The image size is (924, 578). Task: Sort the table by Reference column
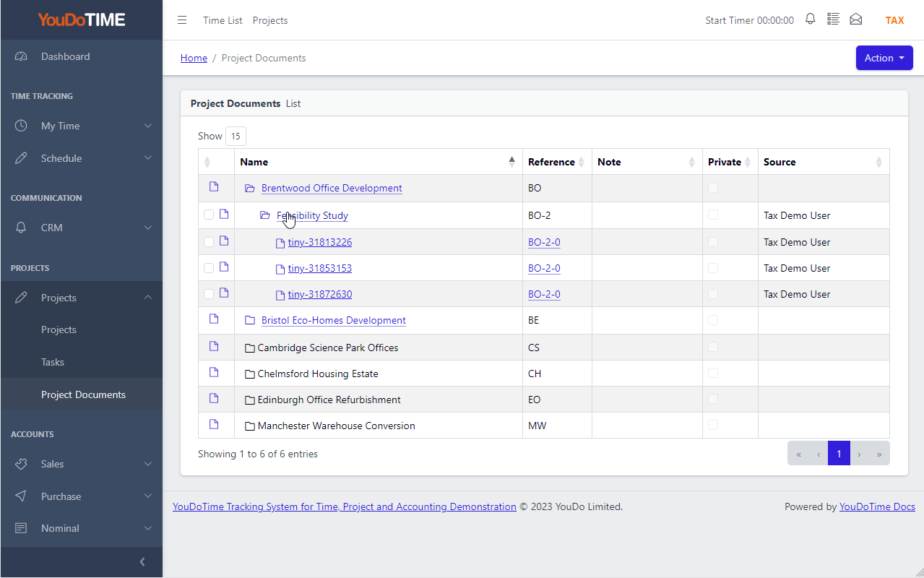[x=557, y=162]
